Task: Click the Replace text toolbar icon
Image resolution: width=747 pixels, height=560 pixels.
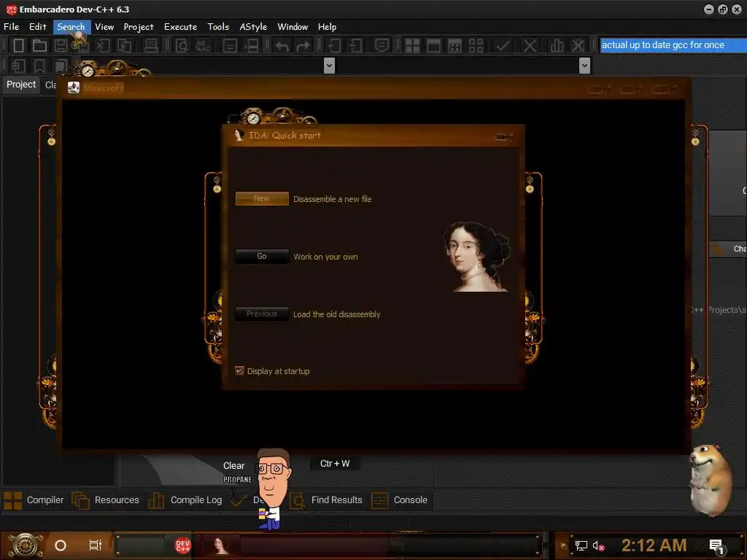Action: (204, 46)
